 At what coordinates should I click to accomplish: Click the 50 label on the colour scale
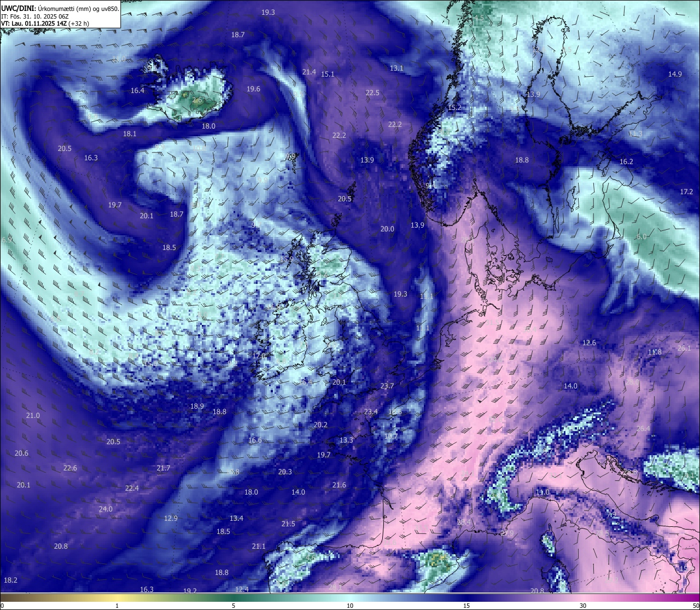pos(696,606)
